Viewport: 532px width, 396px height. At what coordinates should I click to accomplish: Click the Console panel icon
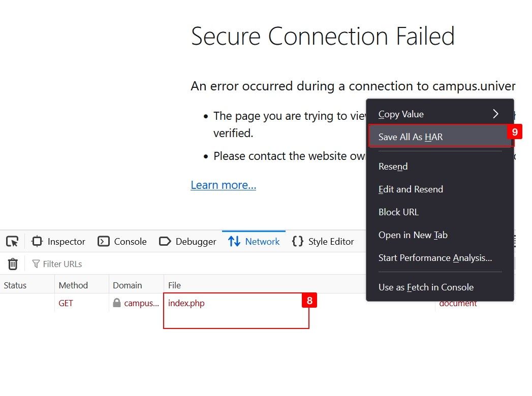(x=104, y=241)
